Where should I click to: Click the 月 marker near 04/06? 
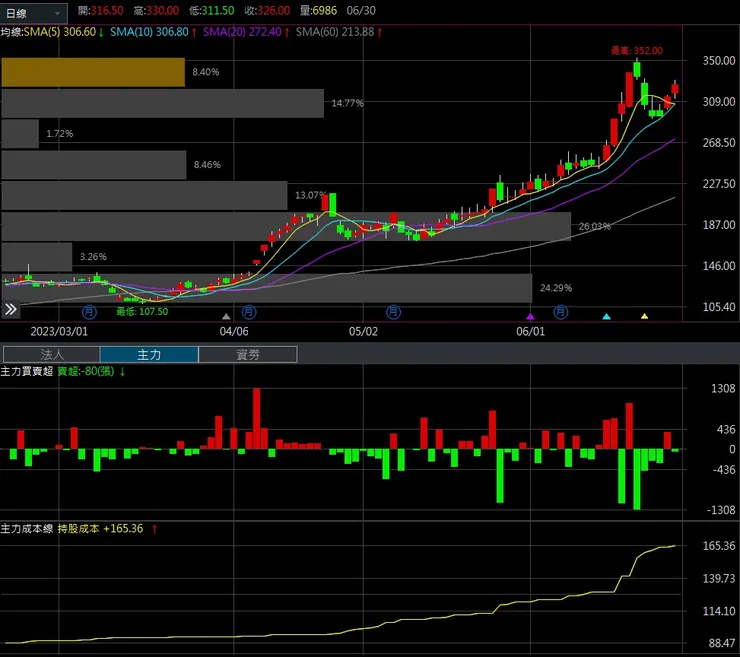coord(249,312)
